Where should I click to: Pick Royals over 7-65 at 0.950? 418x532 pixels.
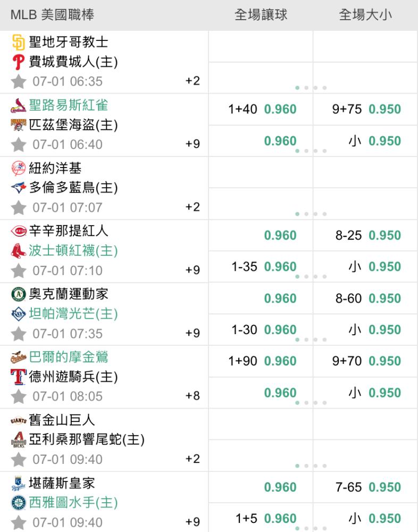point(367,487)
